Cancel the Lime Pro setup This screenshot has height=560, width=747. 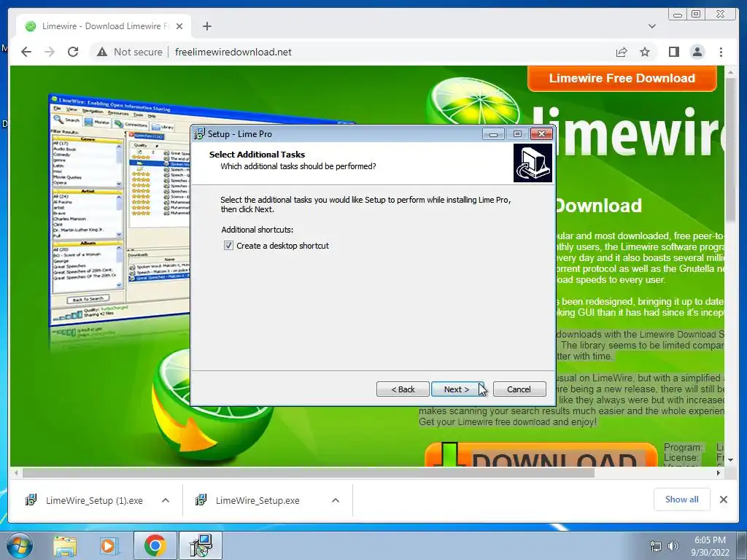(519, 389)
